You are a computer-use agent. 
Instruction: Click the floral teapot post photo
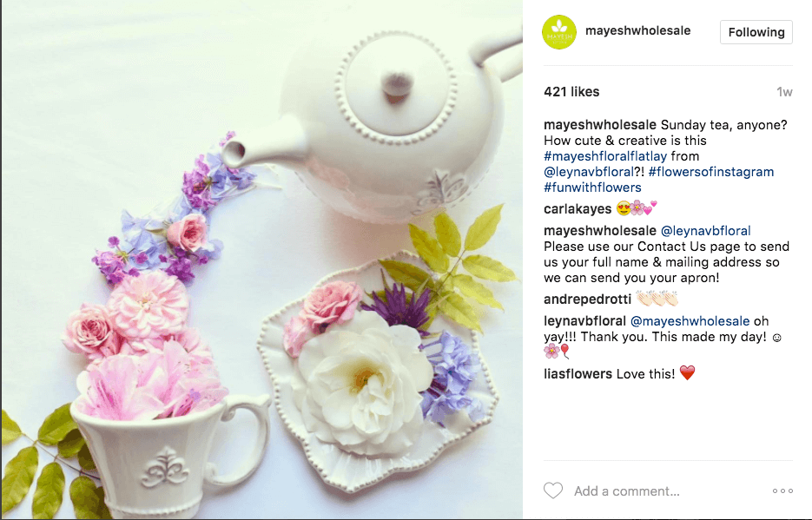(262, 260)
